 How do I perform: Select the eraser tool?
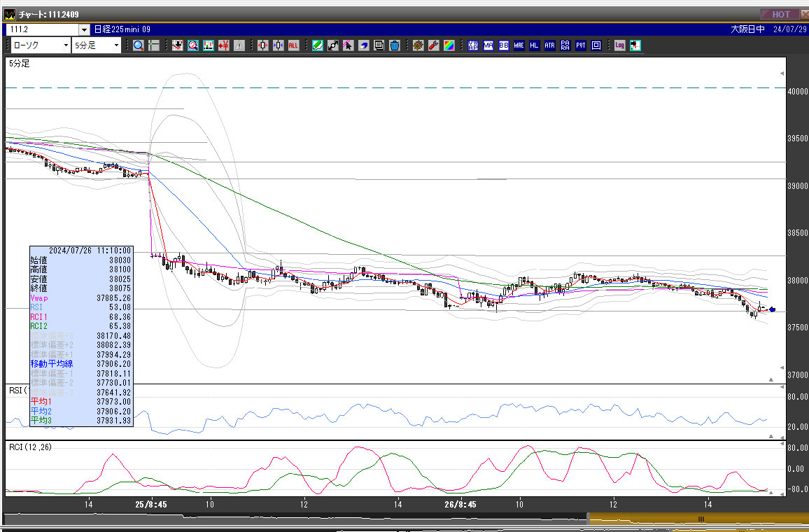tap(364, 45)
